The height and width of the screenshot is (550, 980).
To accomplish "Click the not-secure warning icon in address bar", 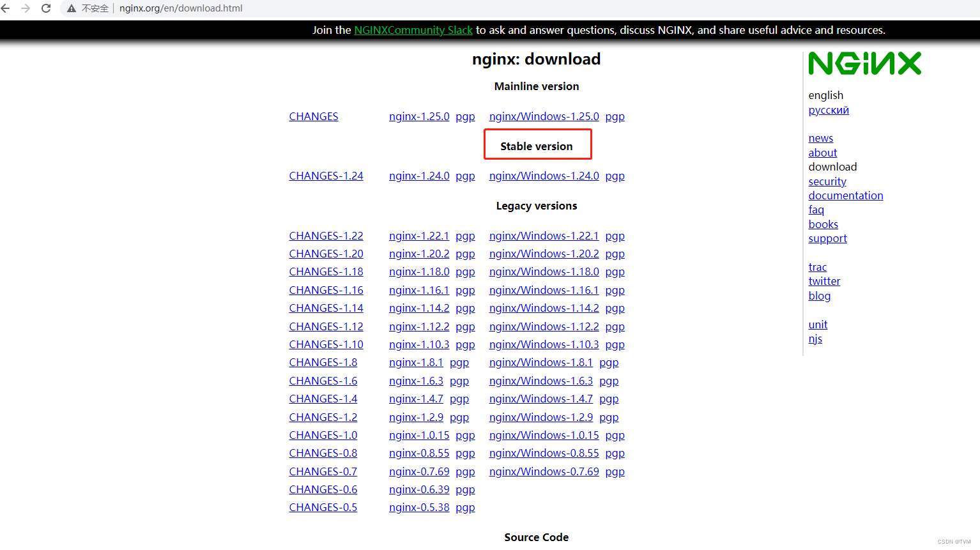I will (72, 8).
